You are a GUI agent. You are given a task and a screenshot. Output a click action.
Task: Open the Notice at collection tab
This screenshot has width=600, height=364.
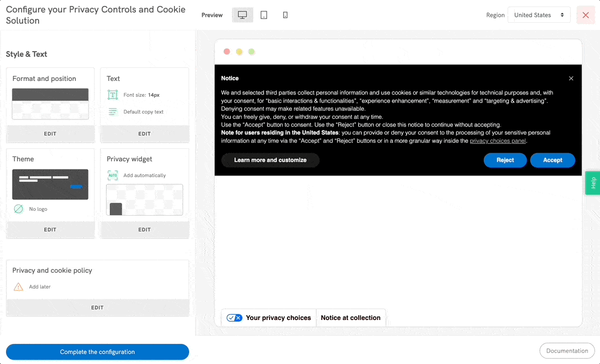pyautogui.click(x=351, y=318)
